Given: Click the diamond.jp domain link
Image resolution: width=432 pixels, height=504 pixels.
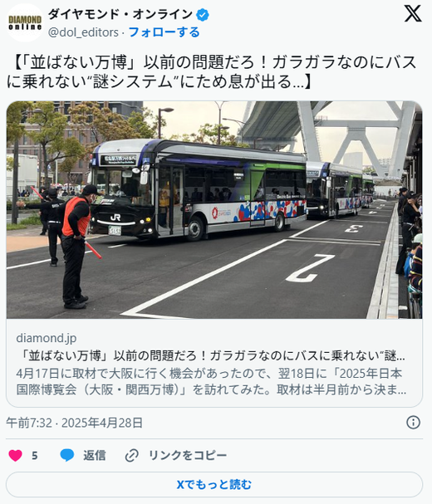Looking at the screenshot, I should (47, 338).
